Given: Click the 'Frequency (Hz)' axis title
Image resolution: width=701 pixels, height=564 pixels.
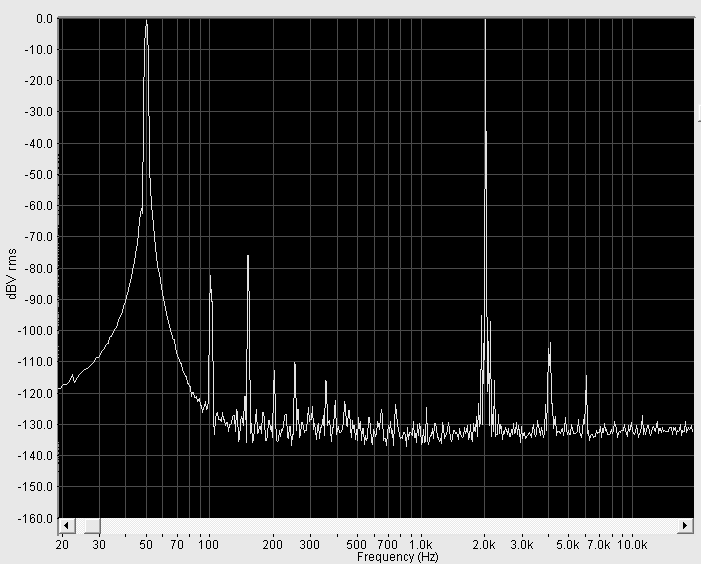Looking at the screenshot, I should point(398,557).
